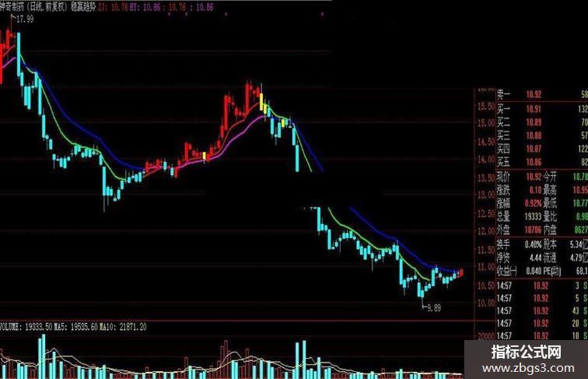Select the 14:57 trade row with volume 43
The height and width of the screenshot is (379, 588).
pyautogui.click(x=542, y=311)
